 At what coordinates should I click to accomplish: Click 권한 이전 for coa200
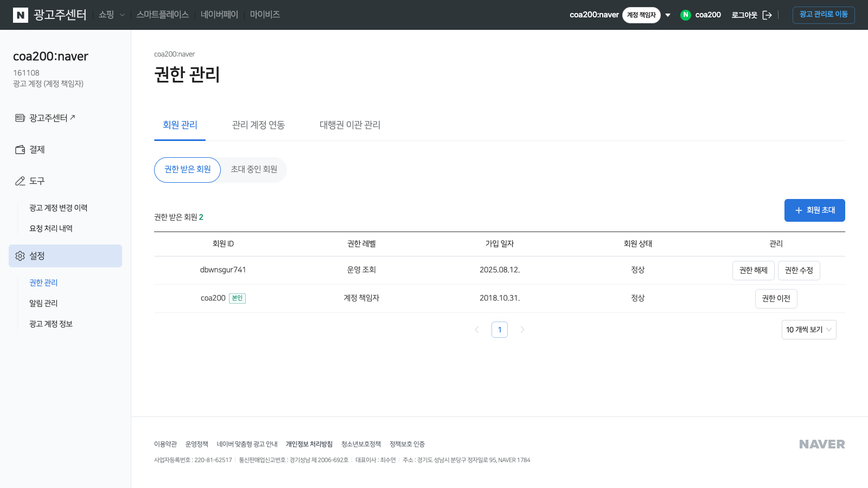(776, 298)
